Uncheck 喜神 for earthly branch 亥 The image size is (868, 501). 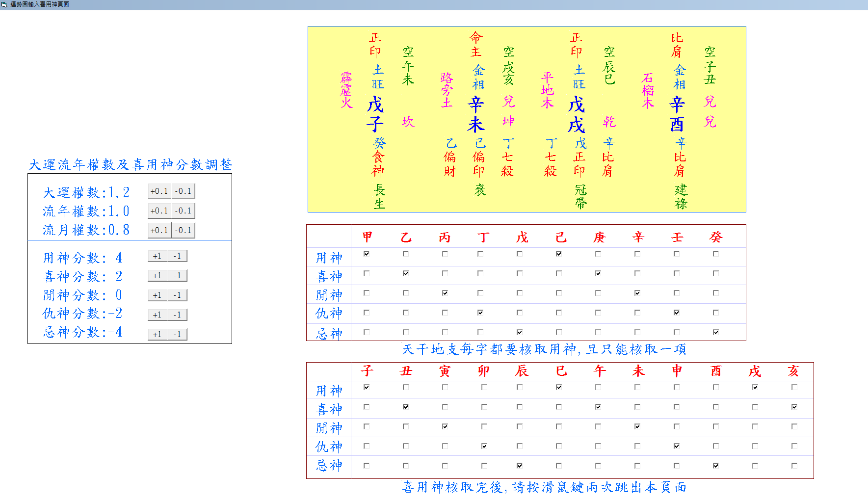click(794, 407)
